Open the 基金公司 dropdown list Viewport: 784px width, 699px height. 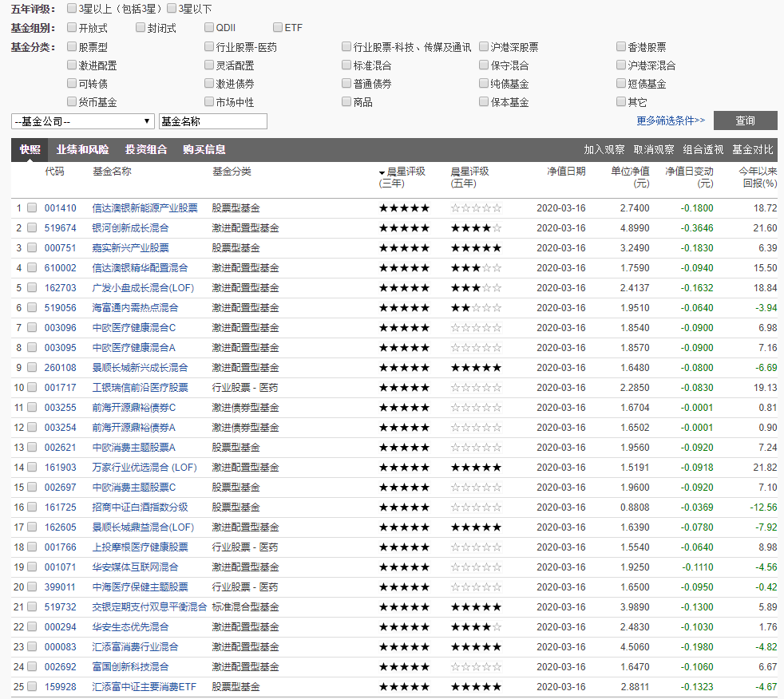click(82, 121)
